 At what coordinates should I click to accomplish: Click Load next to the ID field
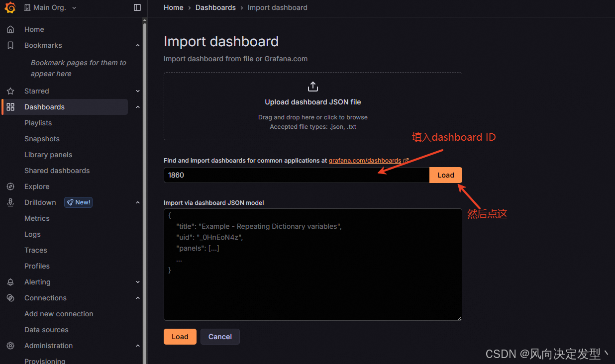click(x=446, y=175)
